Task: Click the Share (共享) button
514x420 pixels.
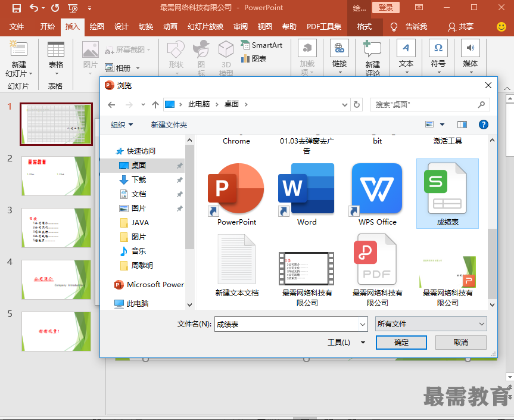Action: 460,27
